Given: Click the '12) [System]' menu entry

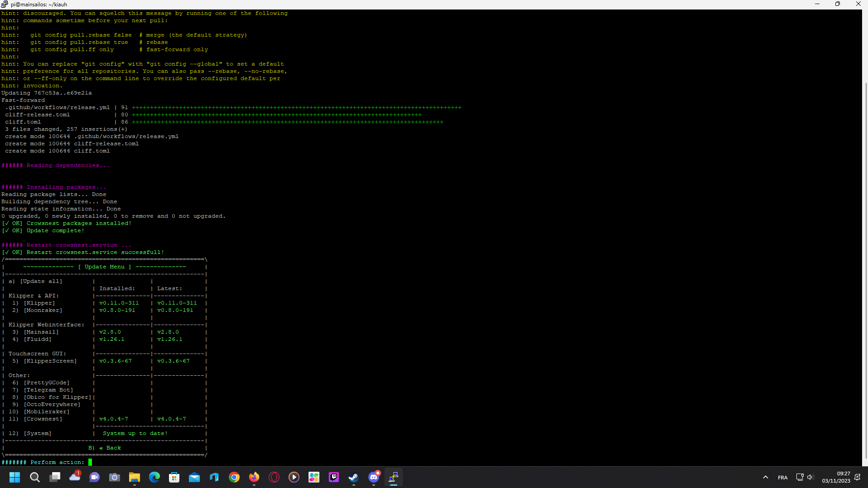Looking at the screenshot, I should click(x=30, y=433).
